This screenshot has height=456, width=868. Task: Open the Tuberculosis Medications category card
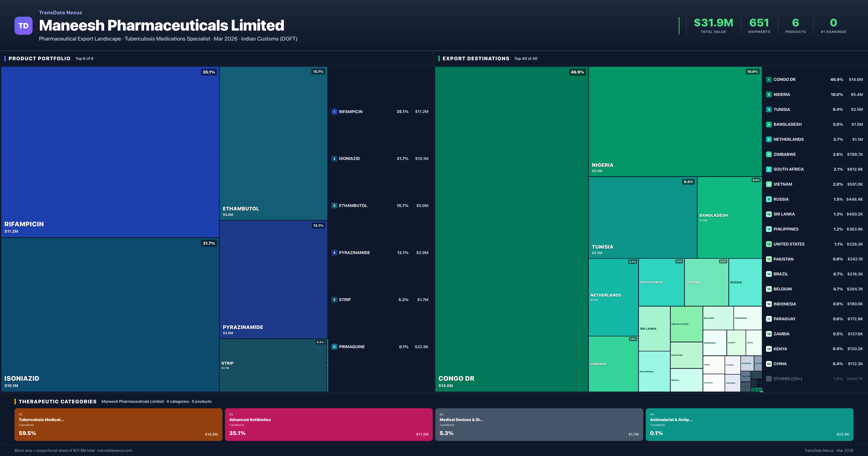point(118,424)
